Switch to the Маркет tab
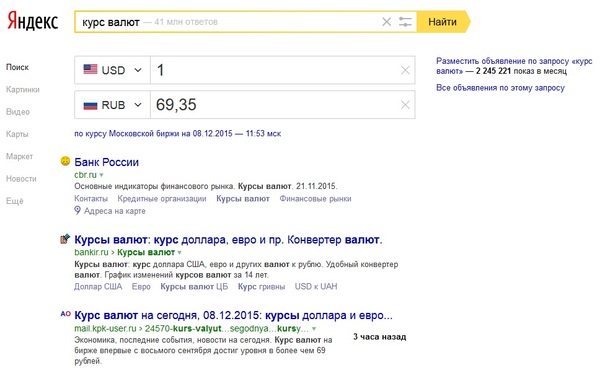 (19, 156)
